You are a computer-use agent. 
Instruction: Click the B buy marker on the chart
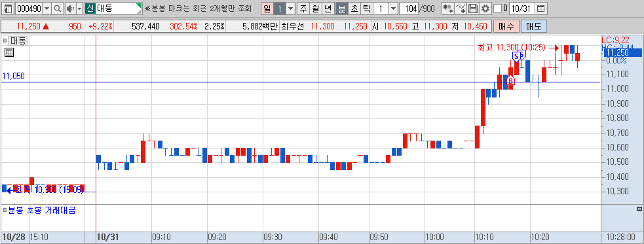(510, 80)
